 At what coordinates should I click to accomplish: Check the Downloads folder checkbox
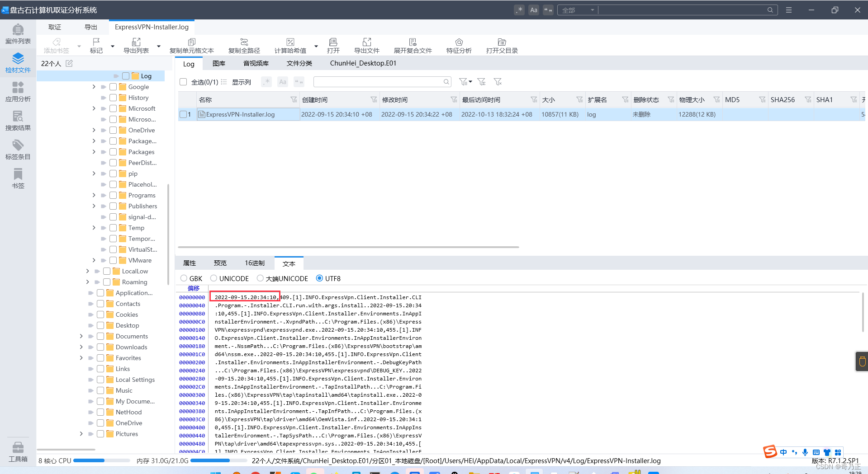(x=100, y=347)
